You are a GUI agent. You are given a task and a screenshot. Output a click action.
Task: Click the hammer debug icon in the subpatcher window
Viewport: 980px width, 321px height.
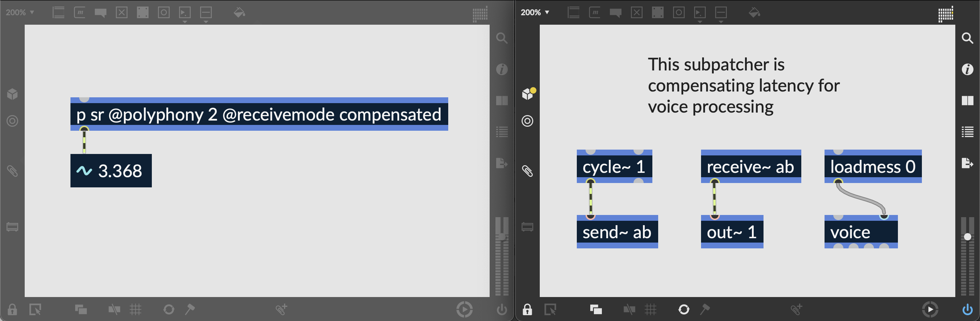[705, 309]
